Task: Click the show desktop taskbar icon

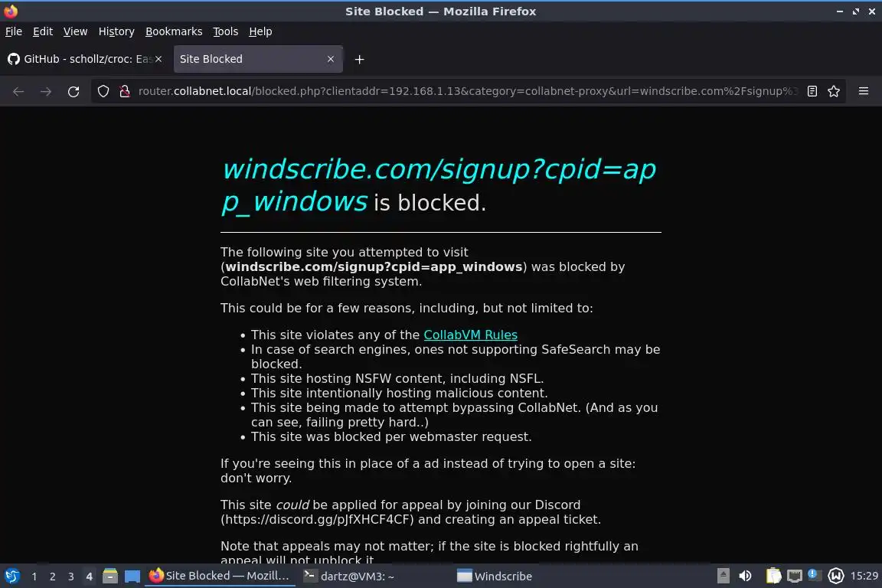Action: [x=132, y=577]
